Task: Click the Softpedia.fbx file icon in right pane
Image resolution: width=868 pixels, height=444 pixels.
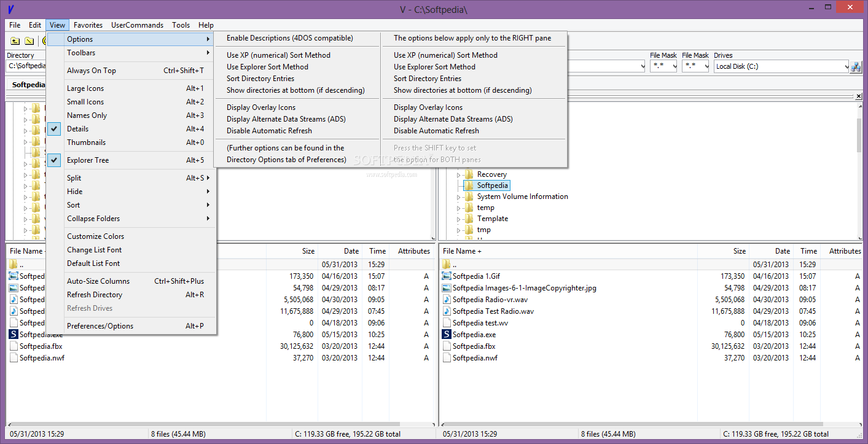Action: coord(447,346)
